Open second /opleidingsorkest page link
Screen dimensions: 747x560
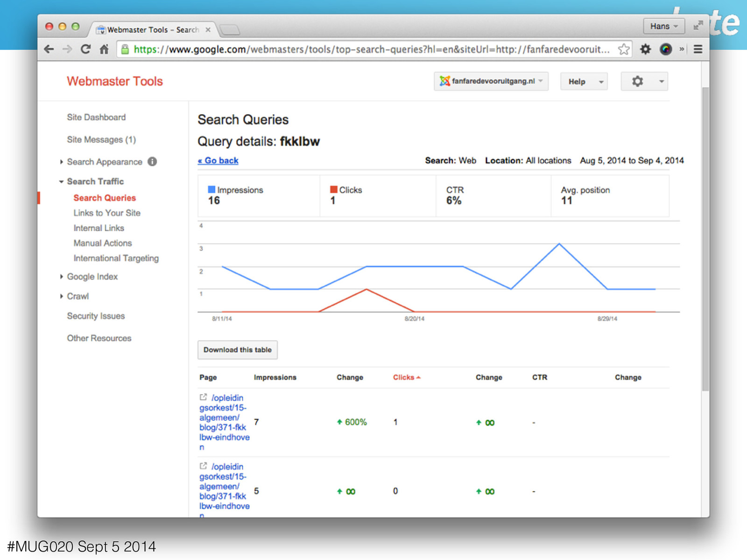(225, 489)
